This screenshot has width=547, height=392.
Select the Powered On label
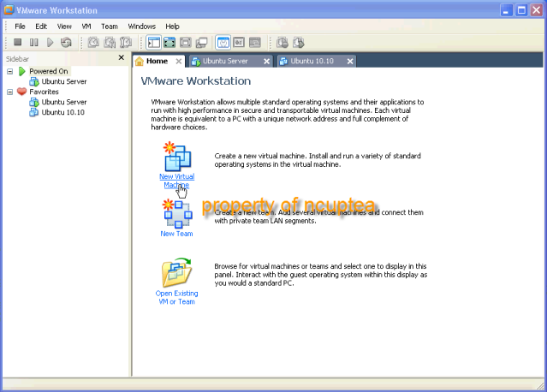49,71
